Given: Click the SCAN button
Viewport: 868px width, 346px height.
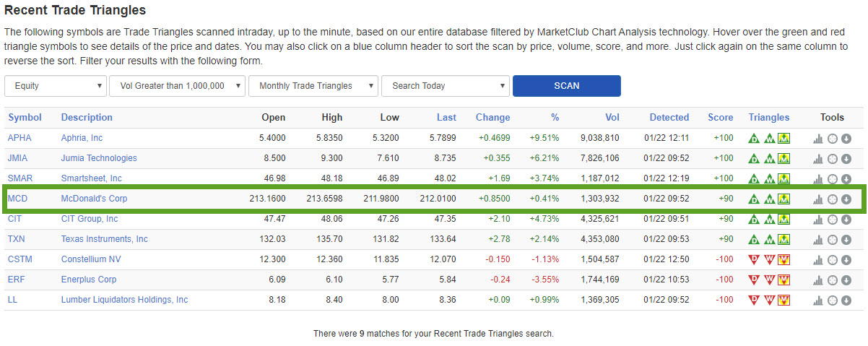Looking at the screenshot, I should [567, 86].
